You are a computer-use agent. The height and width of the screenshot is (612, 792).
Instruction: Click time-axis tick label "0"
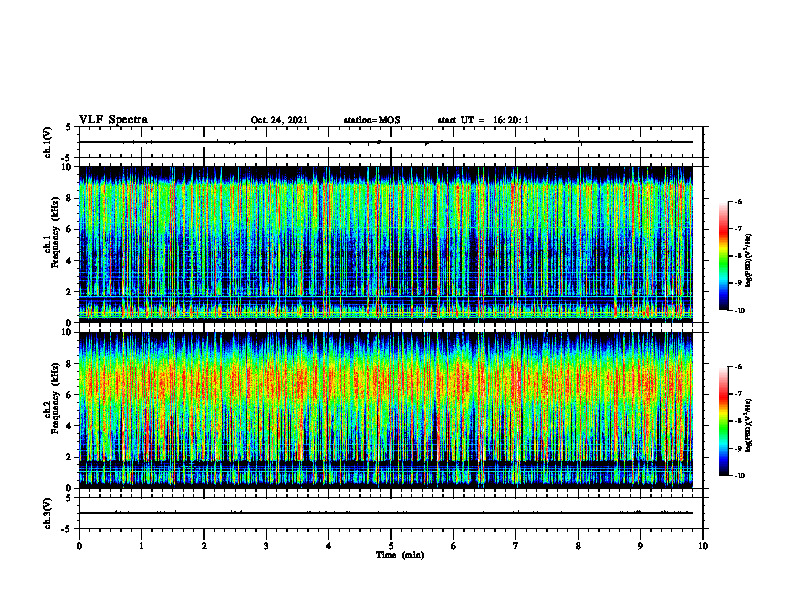79,546
